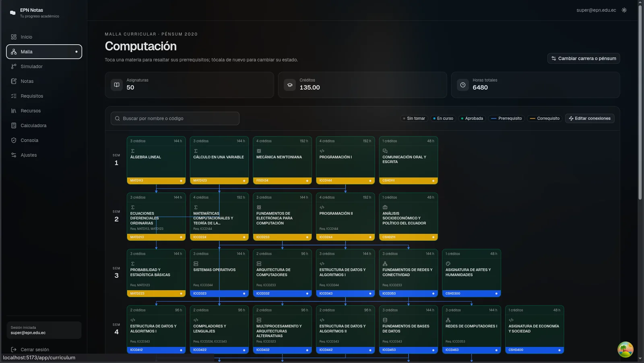The width and height of the screenshot is (644, 363).
Task: Toggle status dot on Sistemas Operativos ICCD323
Action: pyautogui.click(x=244, y=293)
